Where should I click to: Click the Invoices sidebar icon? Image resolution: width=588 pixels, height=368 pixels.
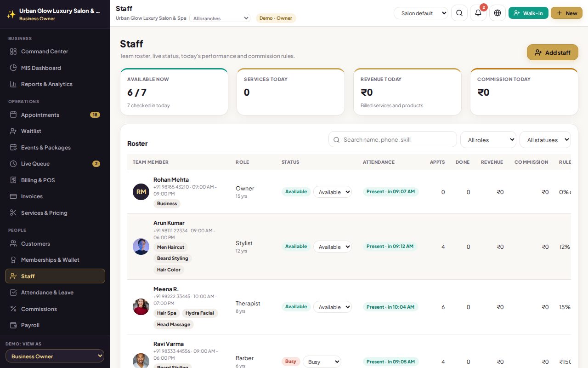pyautogui.click(x=13, y=196)
